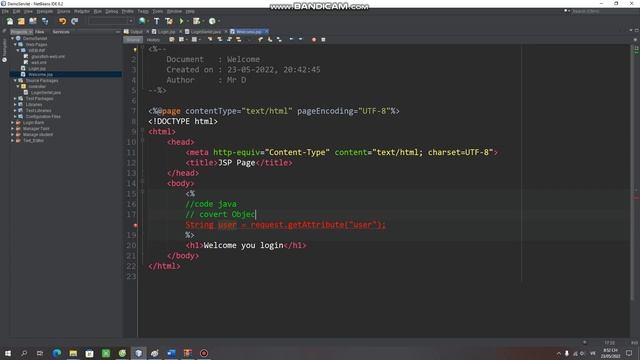The width and height of the screenshot is (640, 360).
Task: Click the editor vertical scrollbar
Action: pyautogui.click(x=632, y=171)
